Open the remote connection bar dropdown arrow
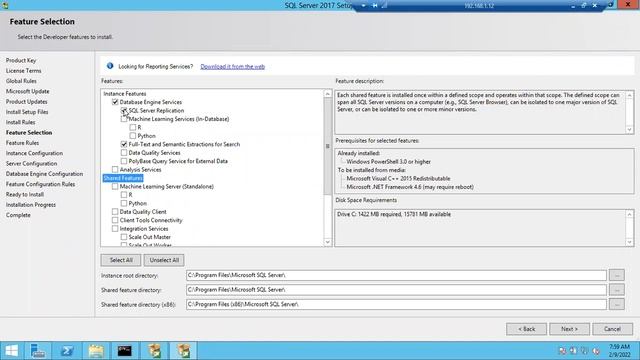 pos(363,6)
